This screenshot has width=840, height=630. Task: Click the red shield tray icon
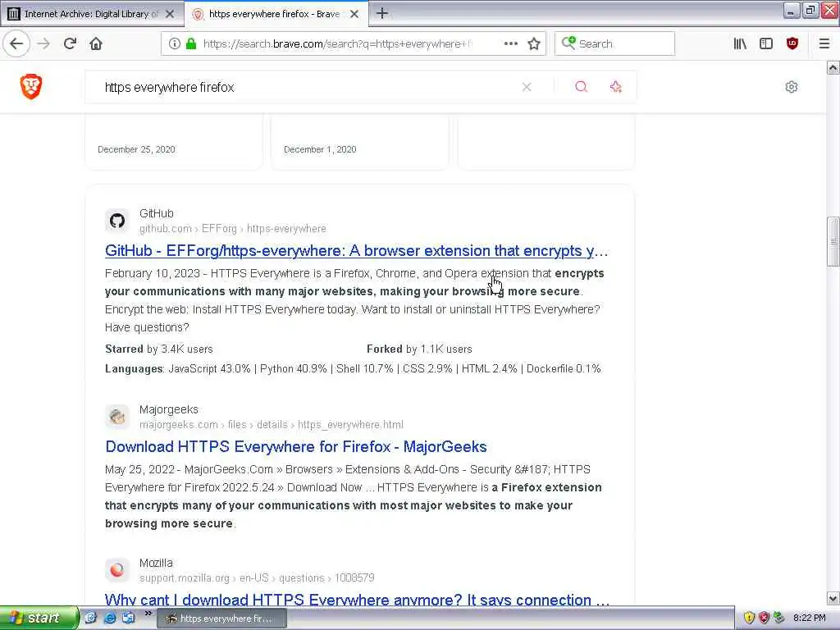764,618
